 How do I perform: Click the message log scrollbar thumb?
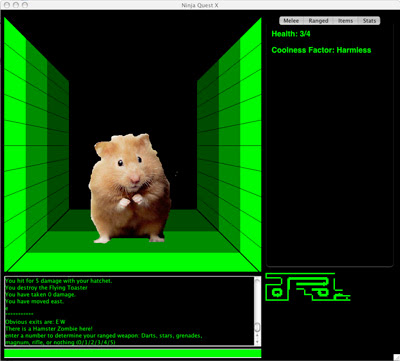point(257,327)
